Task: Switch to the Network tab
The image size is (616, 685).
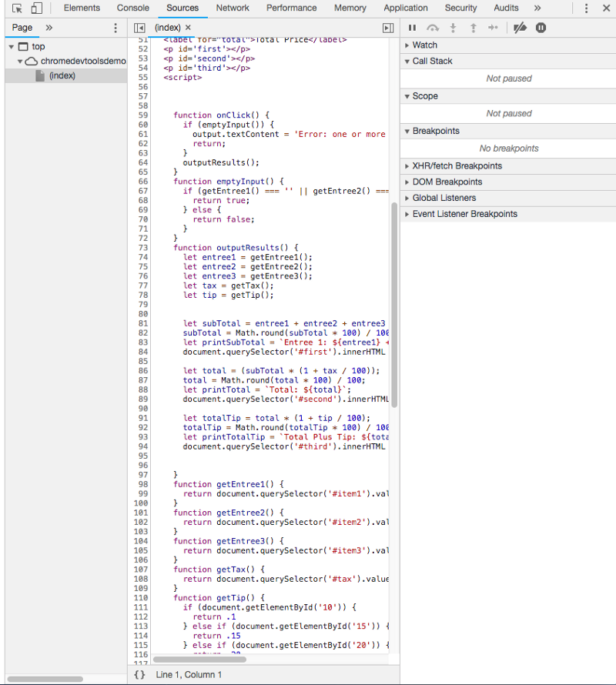Action: click(x=233, y=8)
